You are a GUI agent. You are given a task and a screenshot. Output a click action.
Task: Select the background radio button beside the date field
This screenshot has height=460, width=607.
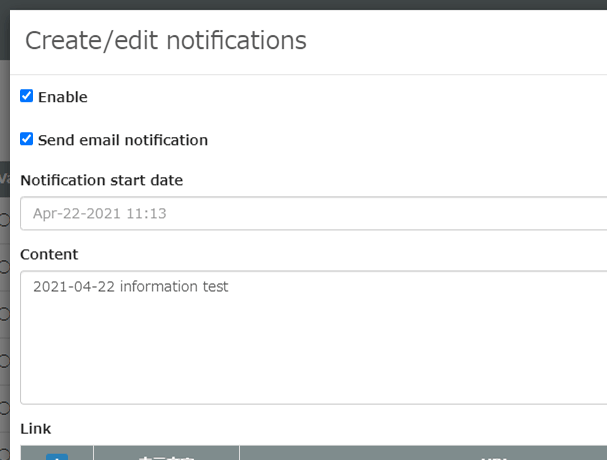pos(4,219)
